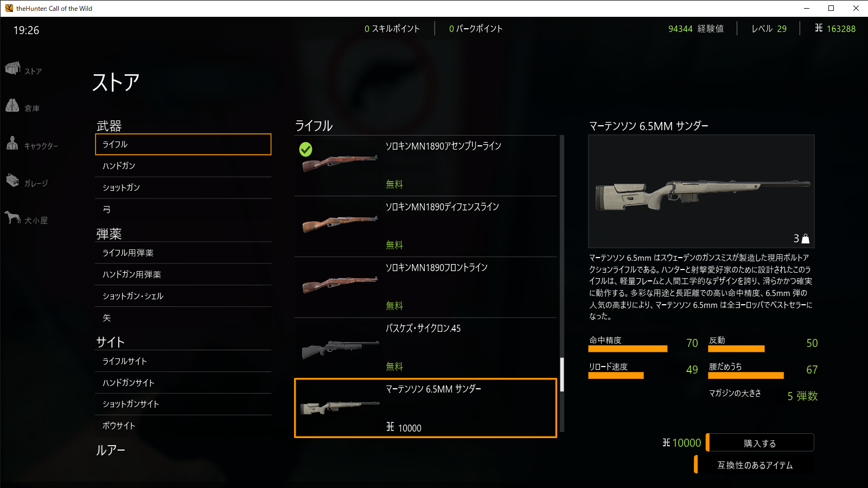This screenshot has width=868, height=488.
Task: Click the 互換性のあるアイテム button
Action: pyautogui.click(x=754, y=465)
